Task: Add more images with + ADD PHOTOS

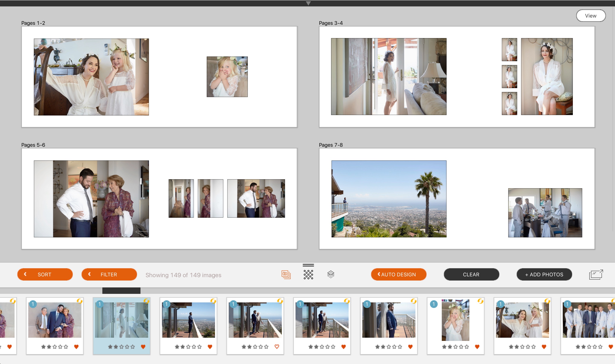Action: coord(544,274)
